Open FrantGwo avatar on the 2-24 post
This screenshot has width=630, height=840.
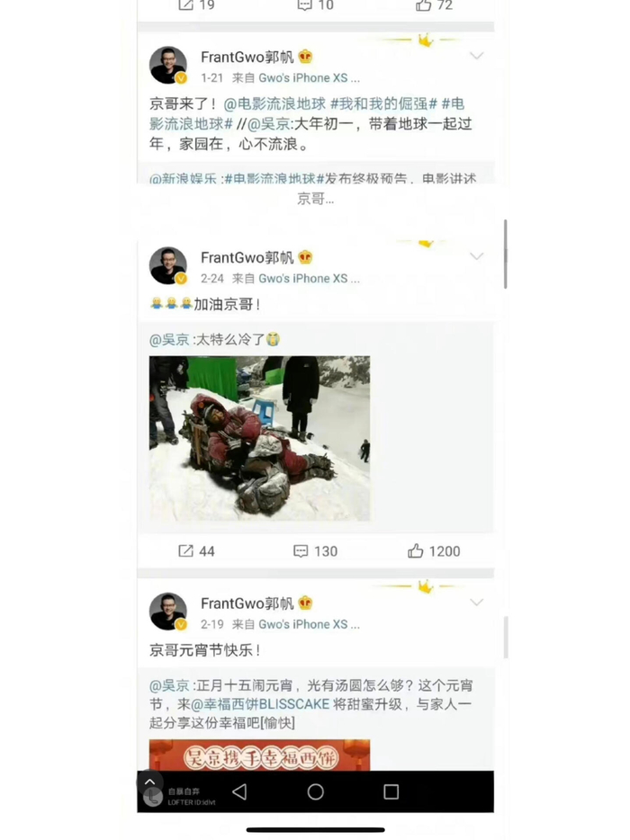click(167, 265)
